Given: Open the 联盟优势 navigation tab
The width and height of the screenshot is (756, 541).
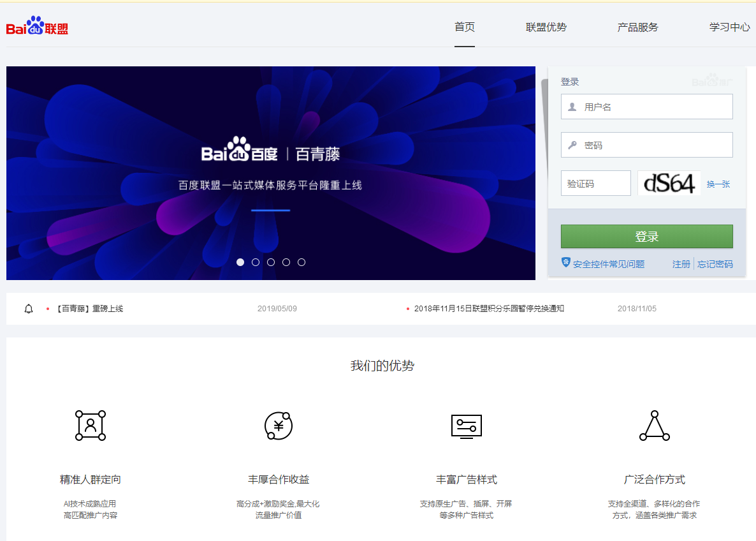Looking at the screenshot, I should 546,27.
